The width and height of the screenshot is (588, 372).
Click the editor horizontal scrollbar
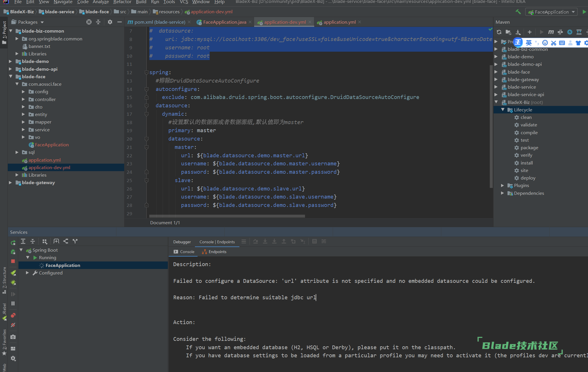click(x=227, y=216)
